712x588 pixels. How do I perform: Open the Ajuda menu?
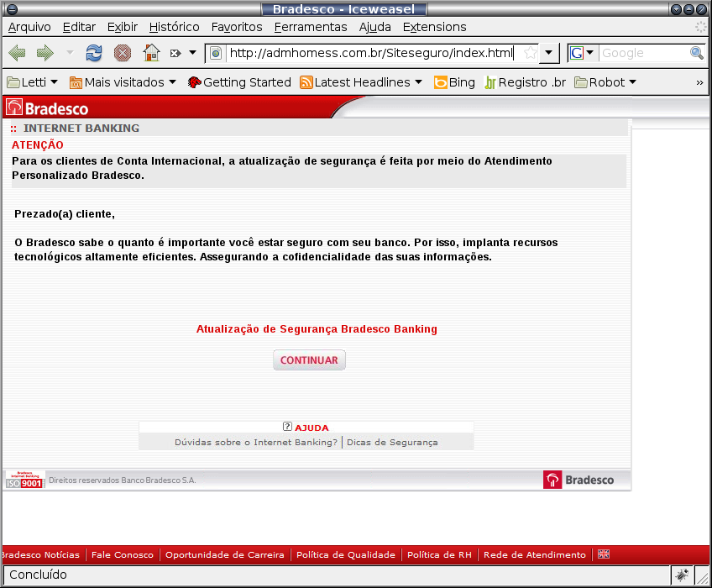pyautogui.click(x=375, y=27)
